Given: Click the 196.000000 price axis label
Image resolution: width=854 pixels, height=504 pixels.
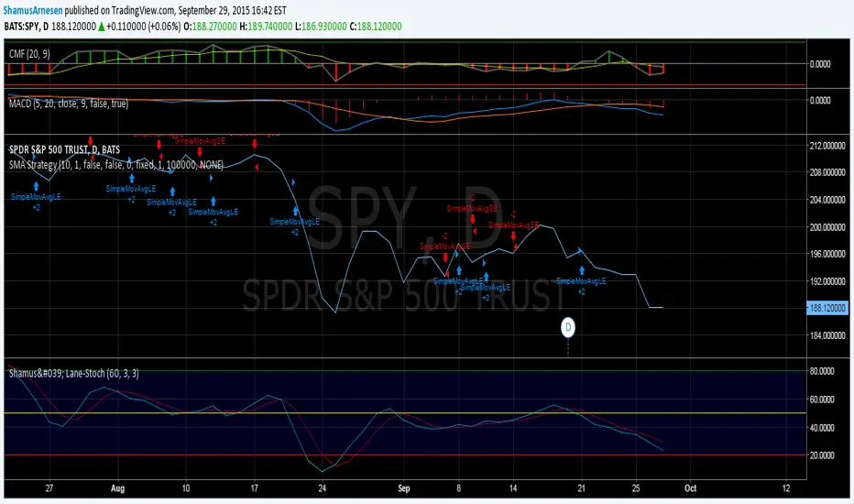Looking at the screenshot, I should click(827, 254).
